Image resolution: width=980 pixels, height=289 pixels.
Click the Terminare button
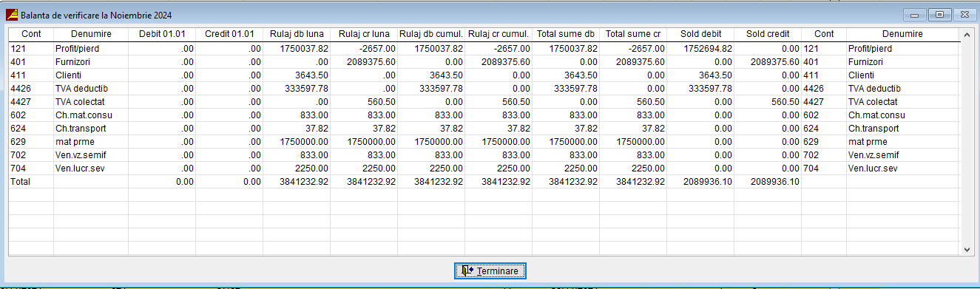pos(490,271)
